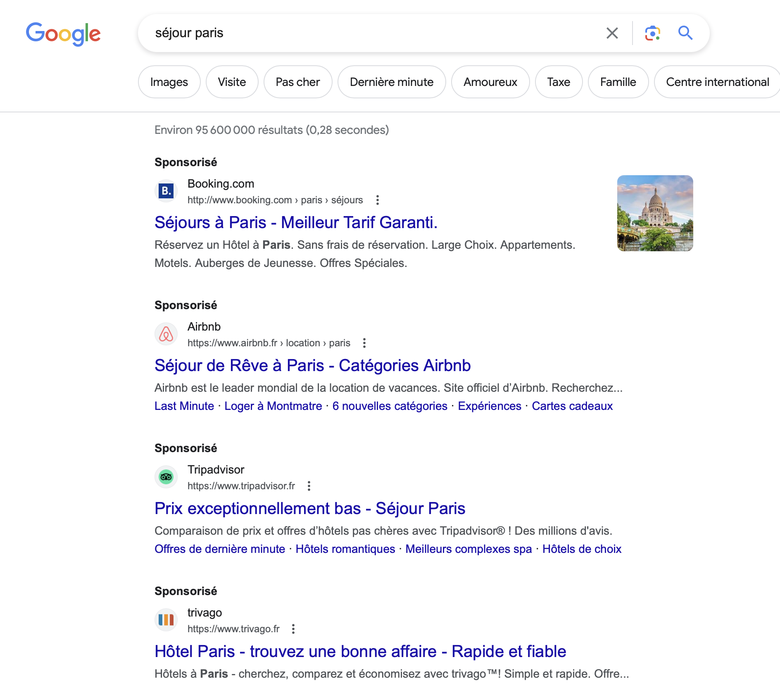Viewport: 780px width, 700px height.
Task: Click the trivago site name text
Action: click(x=205, y=613)
